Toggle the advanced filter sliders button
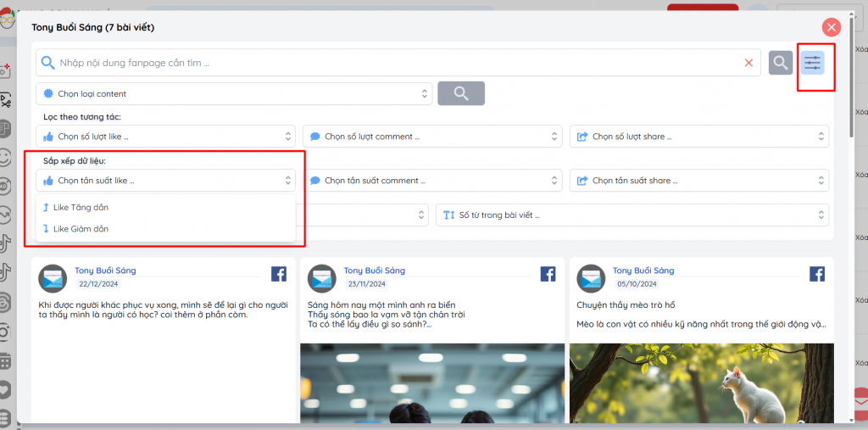The width and height of the screenshot is (868, 430). pos(812,63)
